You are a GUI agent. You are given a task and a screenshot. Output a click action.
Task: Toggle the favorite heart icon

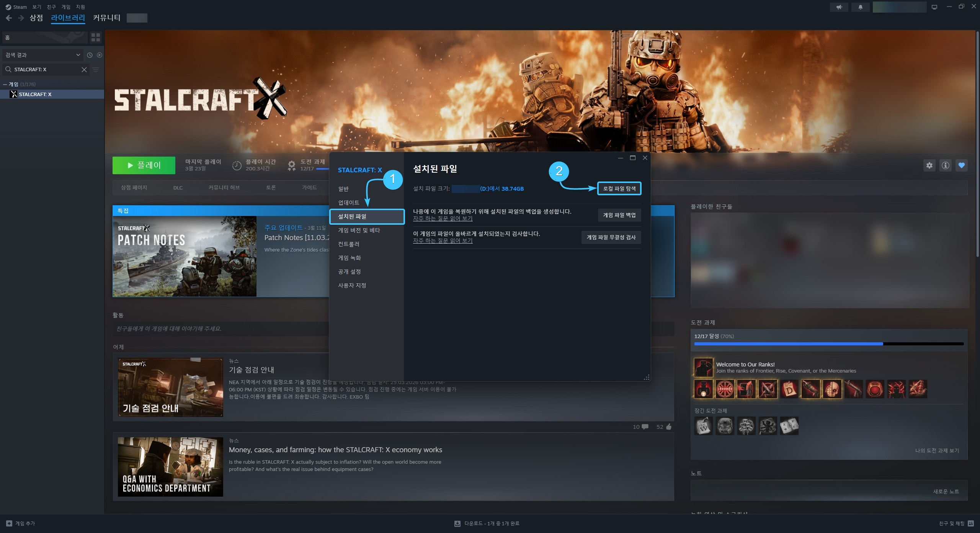pos(962,165)
